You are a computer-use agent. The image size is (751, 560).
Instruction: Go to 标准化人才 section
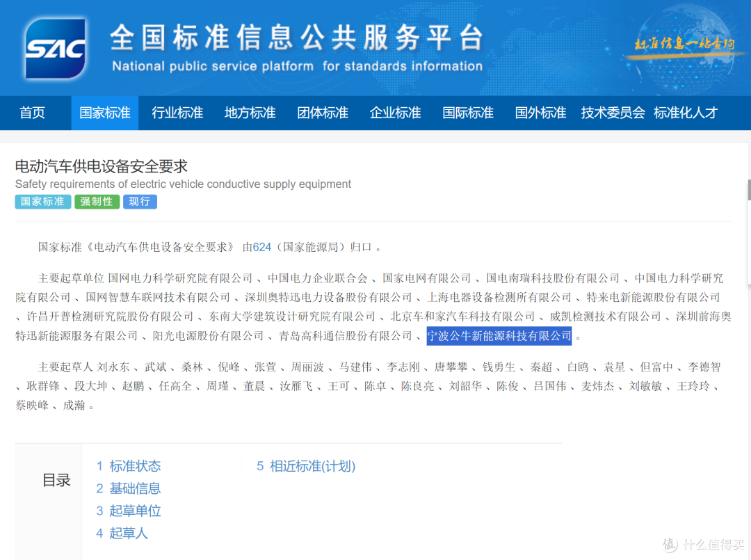686,113
